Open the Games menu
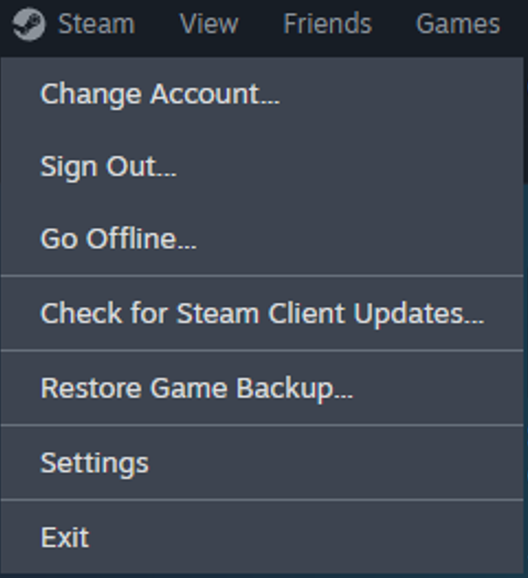528x578 pixels. pos(458,24)
